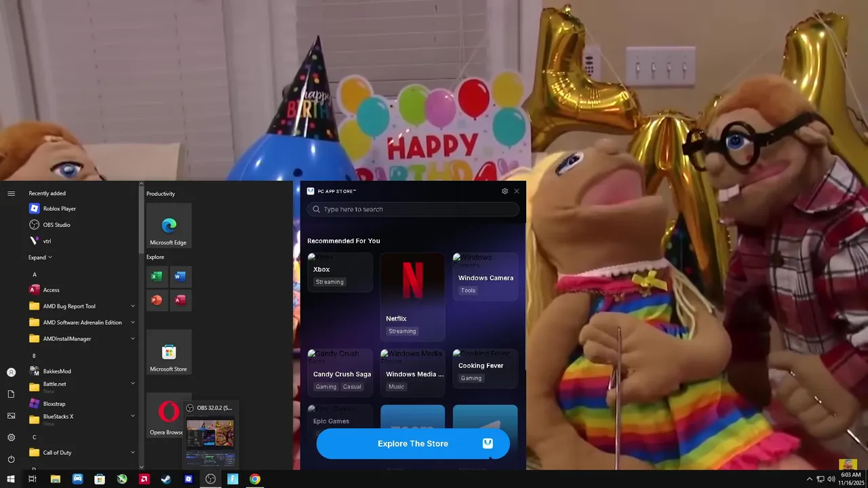The height and width of the screenshot is (488, 868).
Task: Click the Windows Start button on taskbar
Action: (10, 479)
